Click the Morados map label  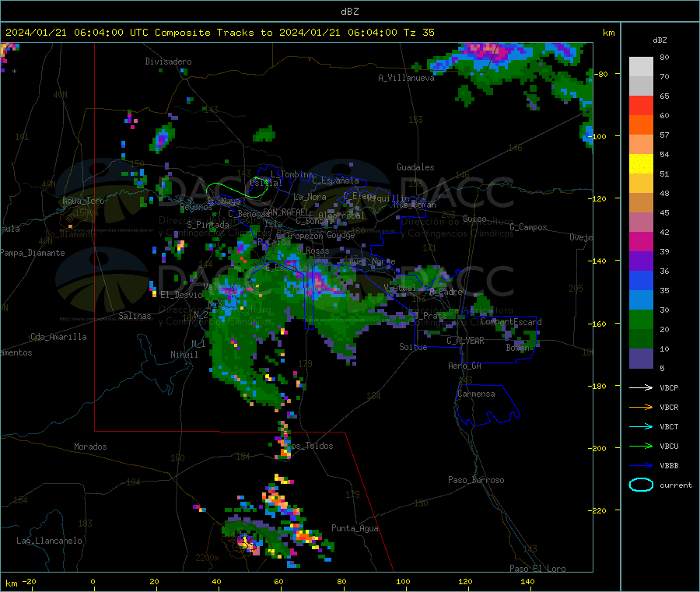coord(90,447)
